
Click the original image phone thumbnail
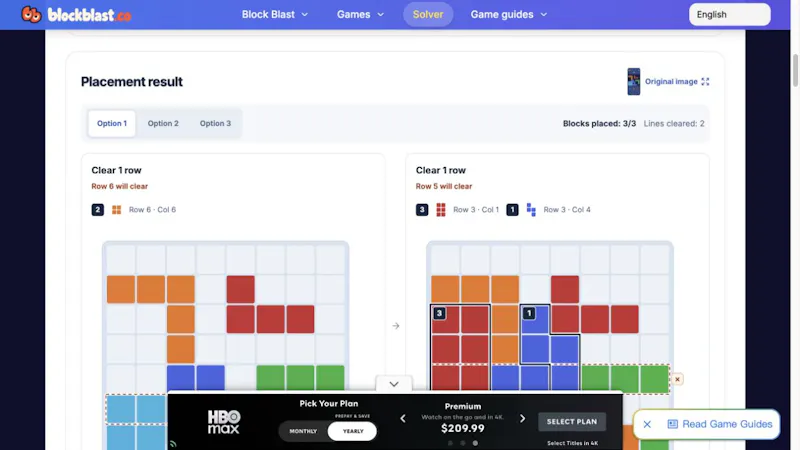634,82
